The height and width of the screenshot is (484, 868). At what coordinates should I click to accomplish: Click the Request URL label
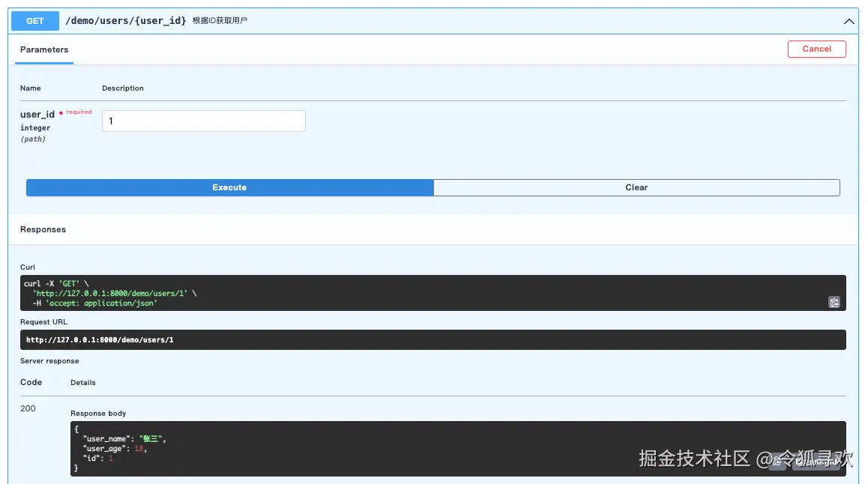pos(43,322)
